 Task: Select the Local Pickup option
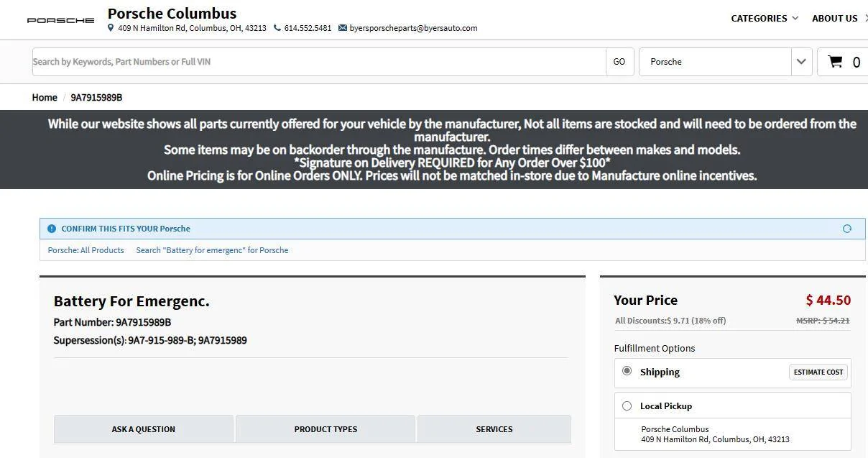coord(627,406)
